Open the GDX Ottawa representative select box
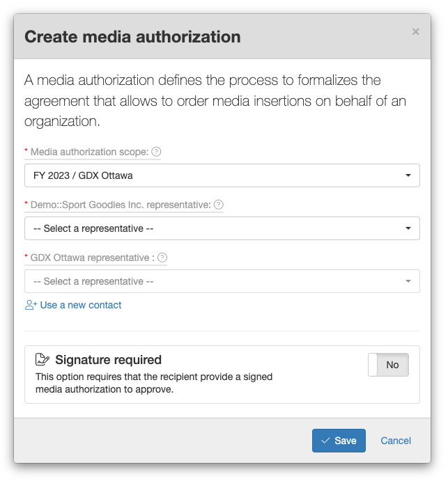The image size is (448, 481). click(x=222, y=281)
